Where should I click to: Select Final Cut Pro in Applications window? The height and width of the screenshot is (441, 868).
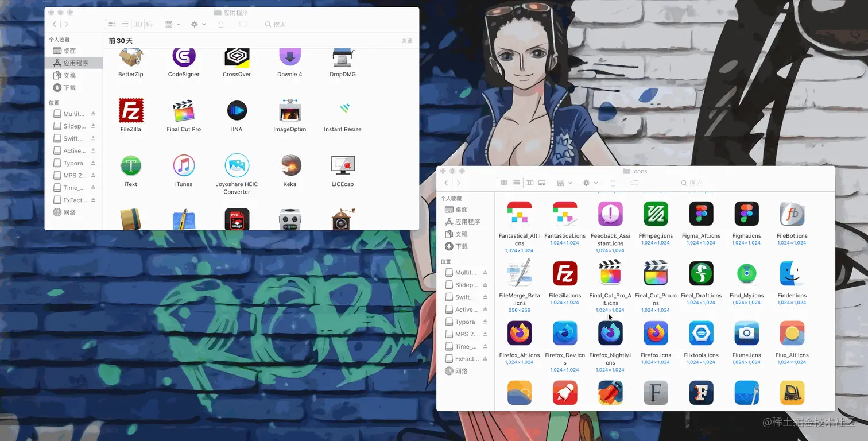tap(184, 110)
